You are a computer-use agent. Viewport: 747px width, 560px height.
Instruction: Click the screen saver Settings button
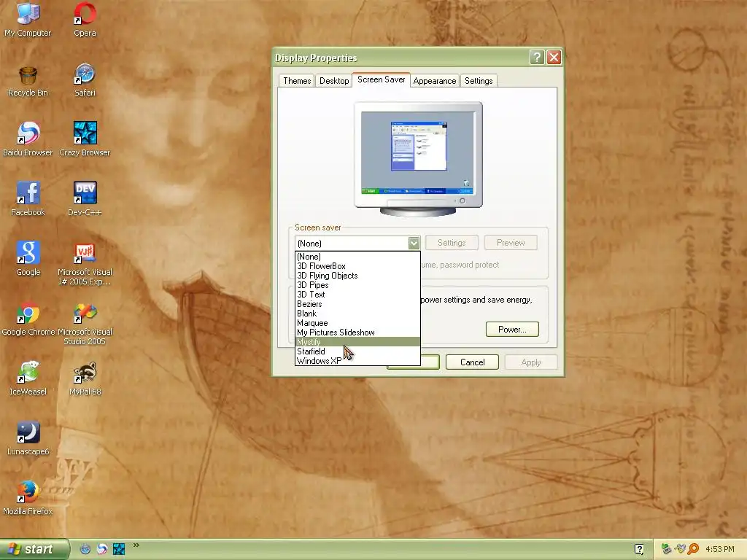click(452, 243)
